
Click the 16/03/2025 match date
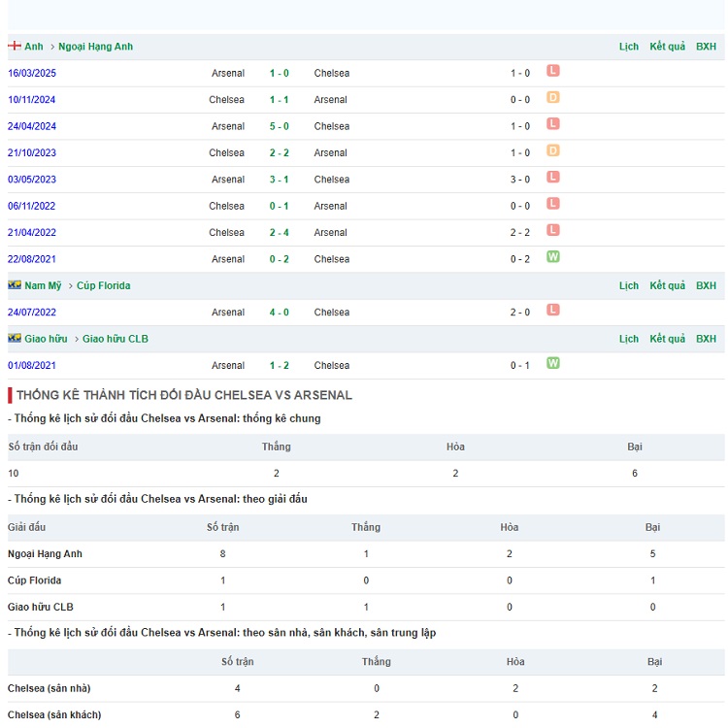pos(32,73)
